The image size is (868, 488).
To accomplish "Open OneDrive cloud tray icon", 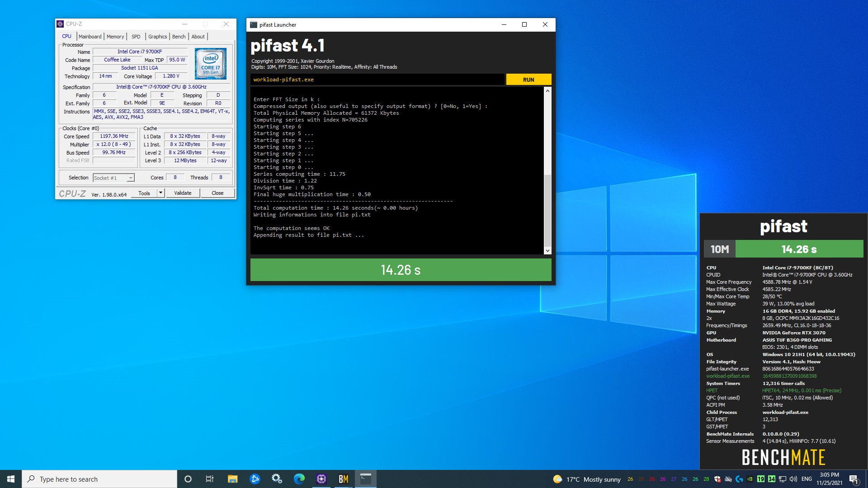I will (x=728, y=479).
